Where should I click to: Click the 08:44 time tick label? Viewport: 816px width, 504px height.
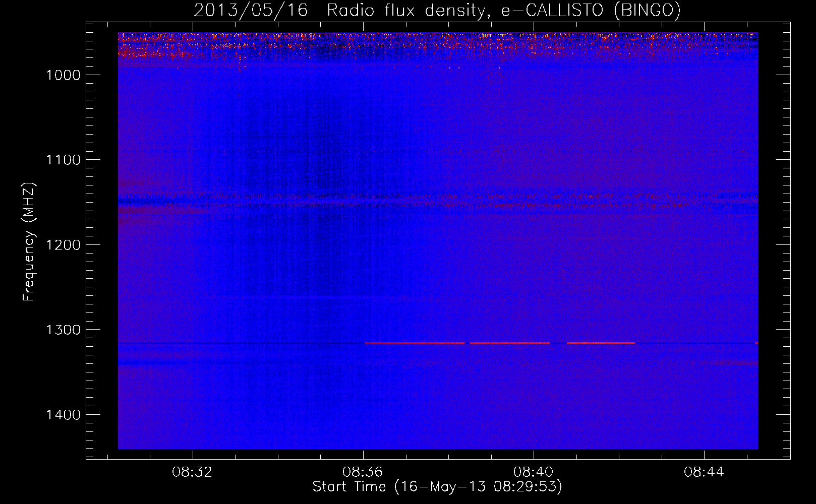(x=704, y=472)
